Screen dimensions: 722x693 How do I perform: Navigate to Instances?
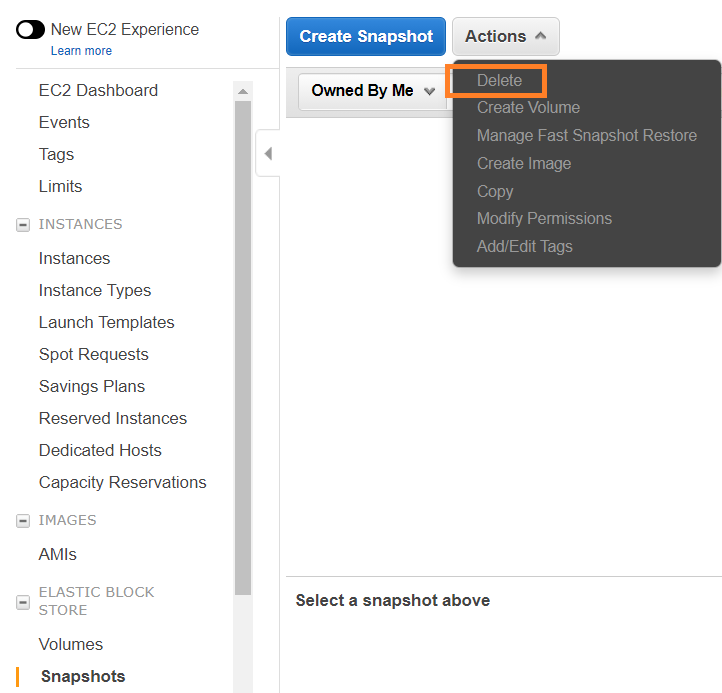(74, 258)
